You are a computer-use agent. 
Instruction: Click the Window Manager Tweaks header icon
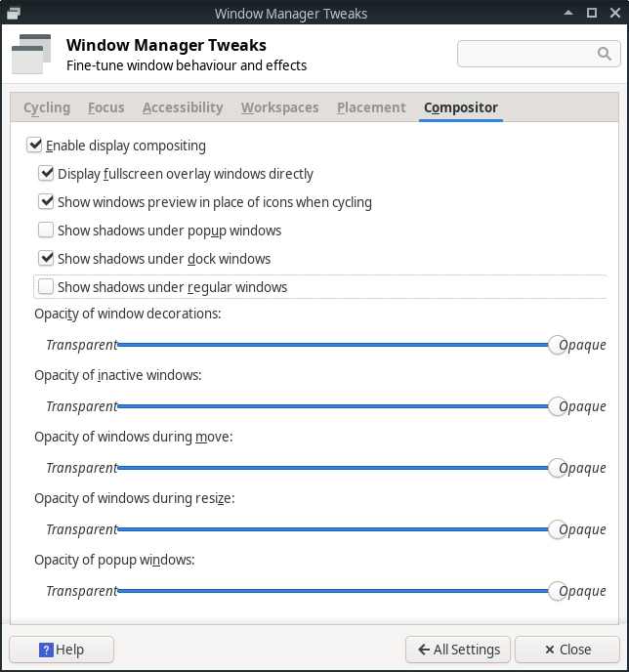(x=30, y=55)
